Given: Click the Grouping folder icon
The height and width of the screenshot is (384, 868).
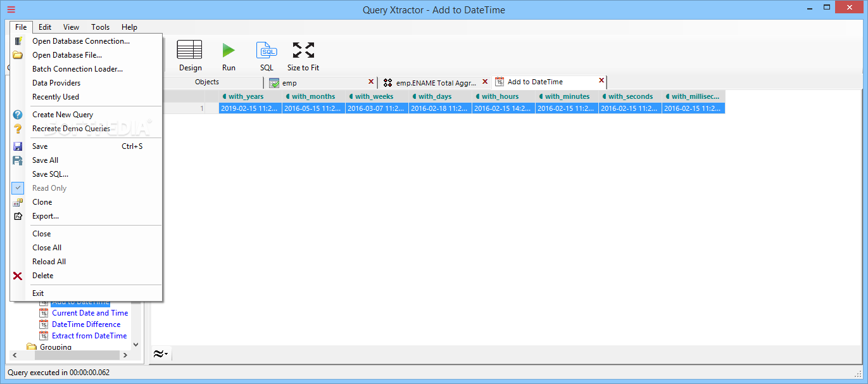Looking at the screenshot, I should [32, 347].
